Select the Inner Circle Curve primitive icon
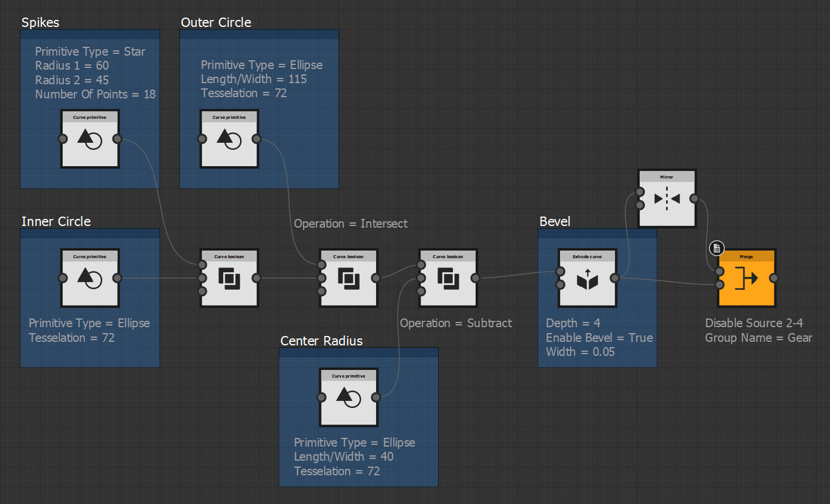 [x=90, y=279]
